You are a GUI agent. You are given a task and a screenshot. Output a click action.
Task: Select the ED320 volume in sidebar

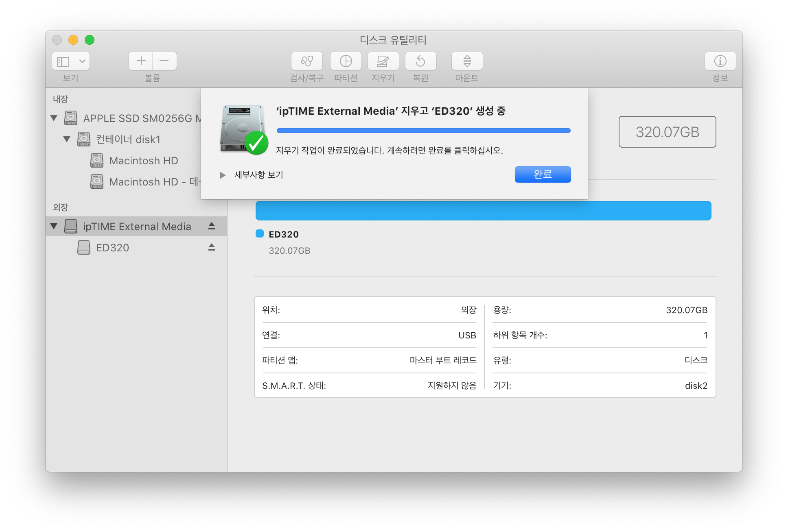[112, 248]
